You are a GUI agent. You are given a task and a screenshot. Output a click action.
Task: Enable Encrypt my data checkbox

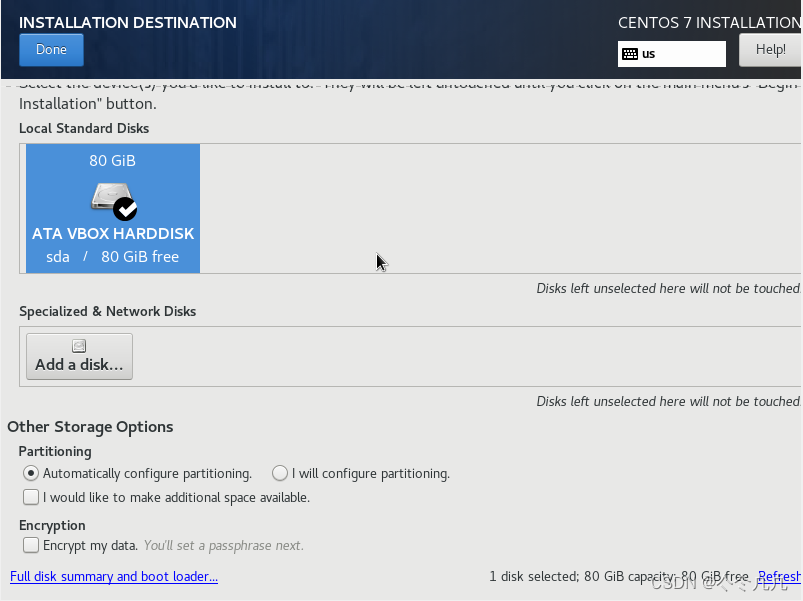click(31, 545)
